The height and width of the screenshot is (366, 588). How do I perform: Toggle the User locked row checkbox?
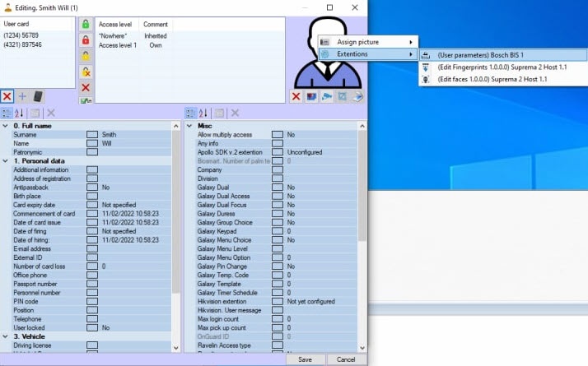tap(92, 328)
